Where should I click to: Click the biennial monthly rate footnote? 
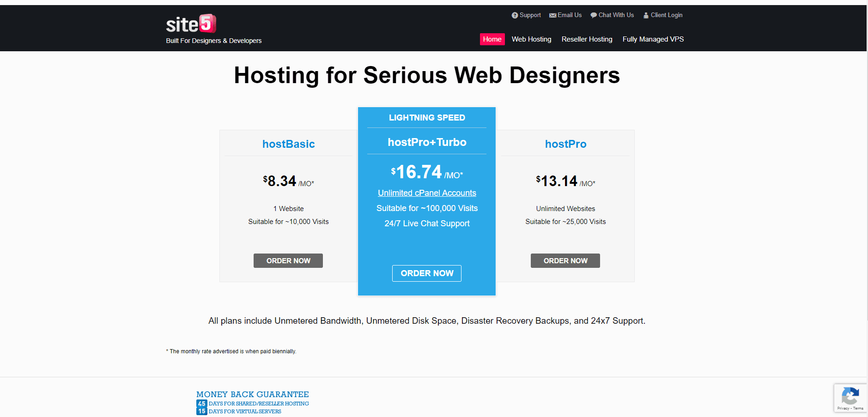[231, 351]
